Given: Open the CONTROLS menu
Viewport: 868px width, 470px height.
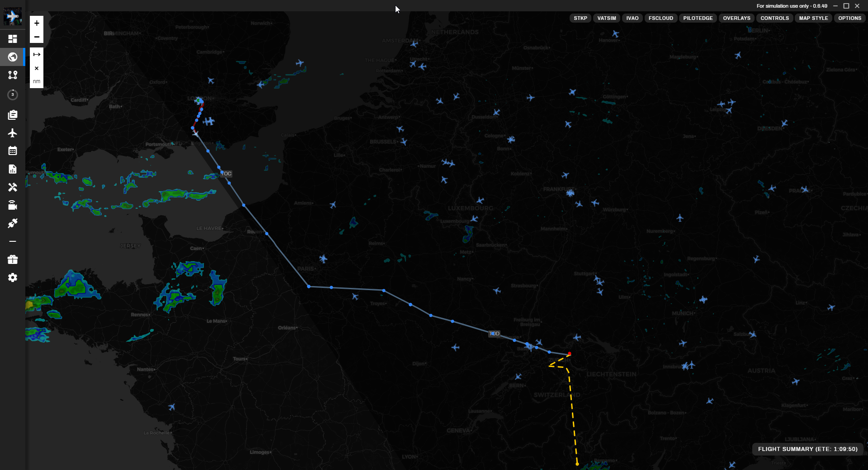Looking at the screenshot, I should [x=774, y=18].
